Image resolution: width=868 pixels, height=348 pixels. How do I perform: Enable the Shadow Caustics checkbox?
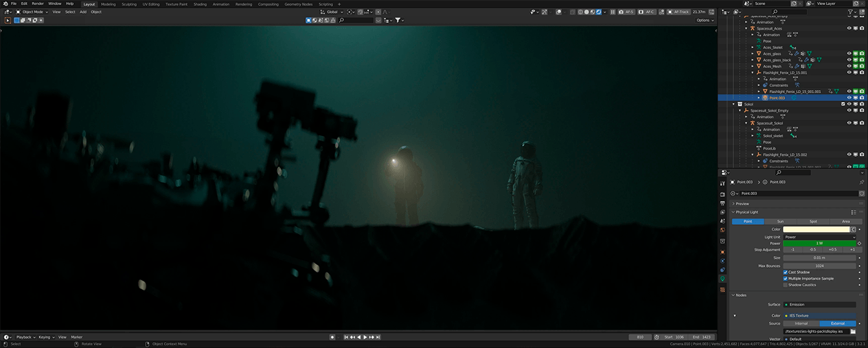(x=786, y=284)
